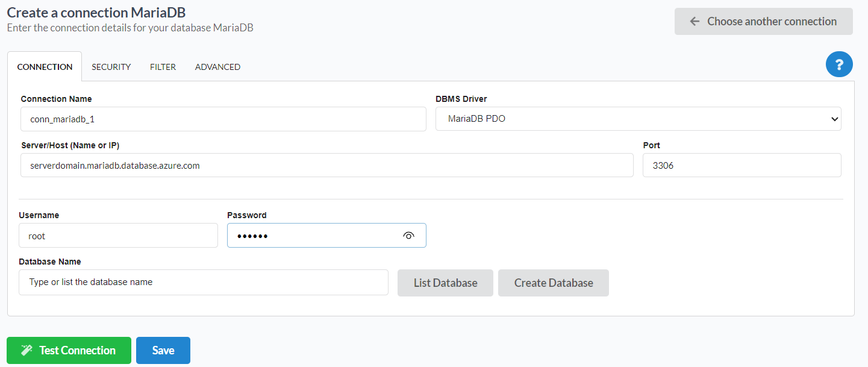Switch to the SECURITY tab
The width and height of the screenshot is (868, 367).
point(111,66)
